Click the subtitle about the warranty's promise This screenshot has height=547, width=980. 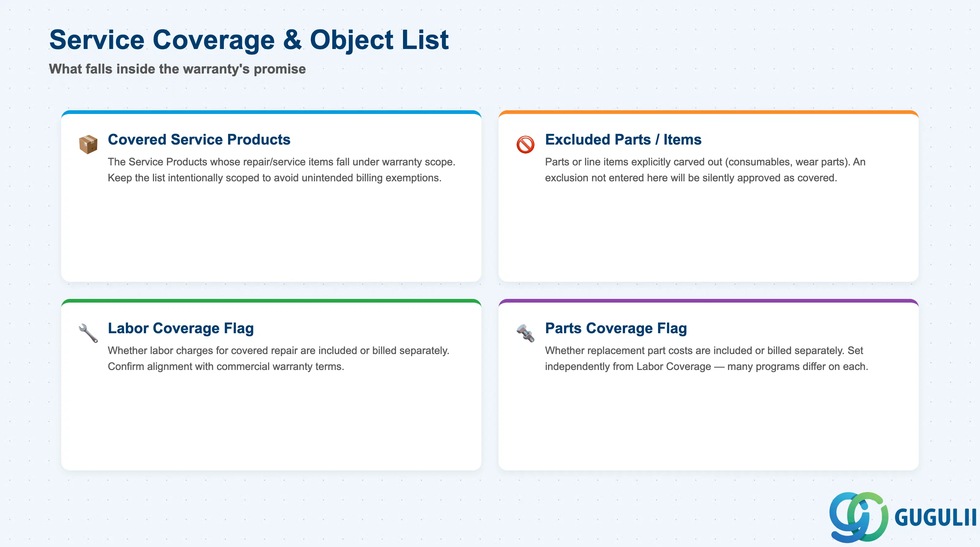point(177,69)
